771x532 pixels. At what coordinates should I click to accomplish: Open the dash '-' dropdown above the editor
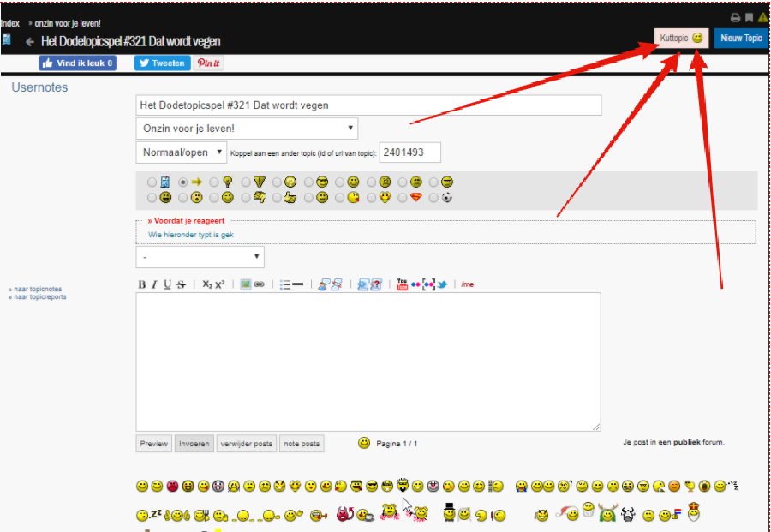tap(200, 257)
